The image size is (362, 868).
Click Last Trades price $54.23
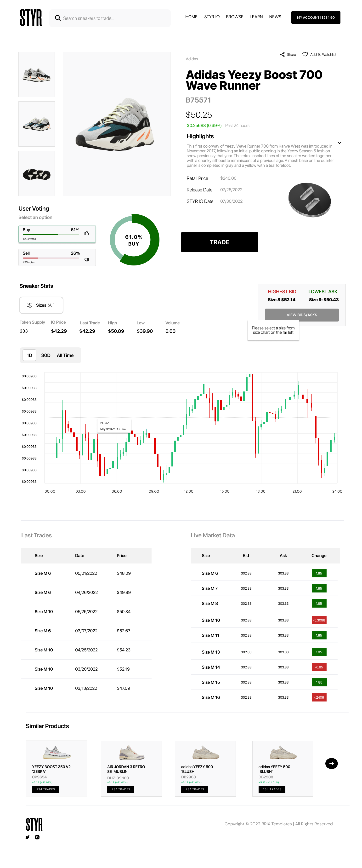pos(124,650)
